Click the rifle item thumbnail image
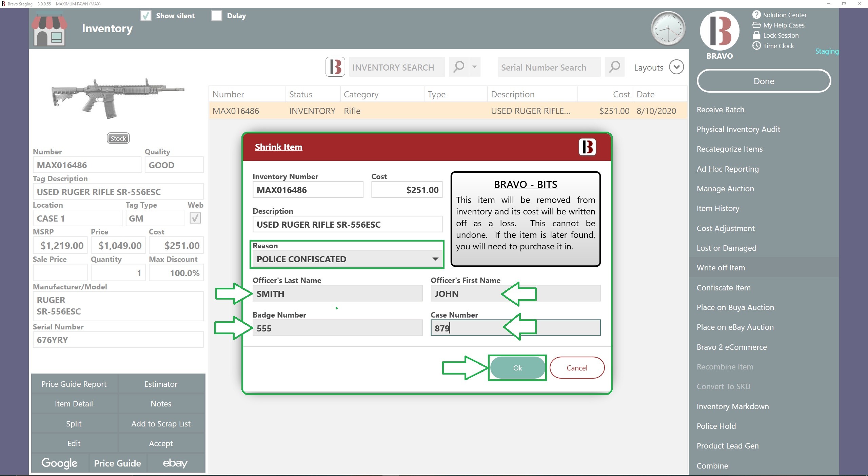 tap(118, 99)
